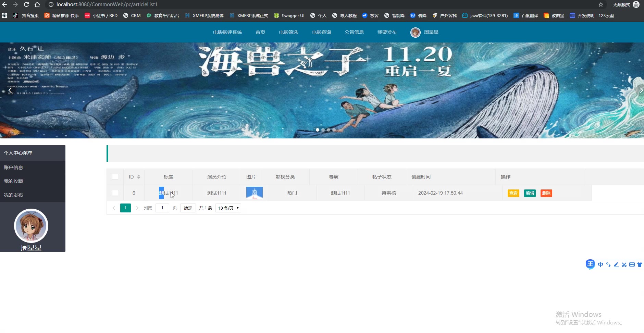This screenshot has height=333, width=644.
Task: Click 待审核 status cell
Action: (389, 193)
